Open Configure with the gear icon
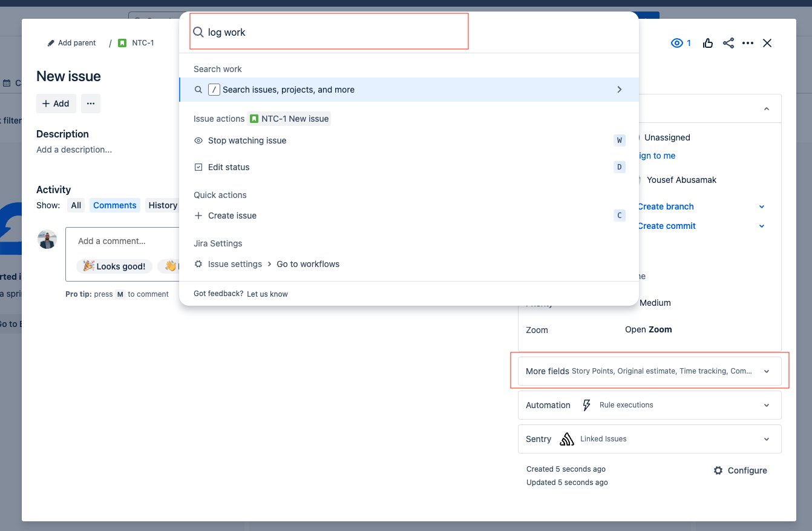Screen dimensions: 812x531 (718, 470)
